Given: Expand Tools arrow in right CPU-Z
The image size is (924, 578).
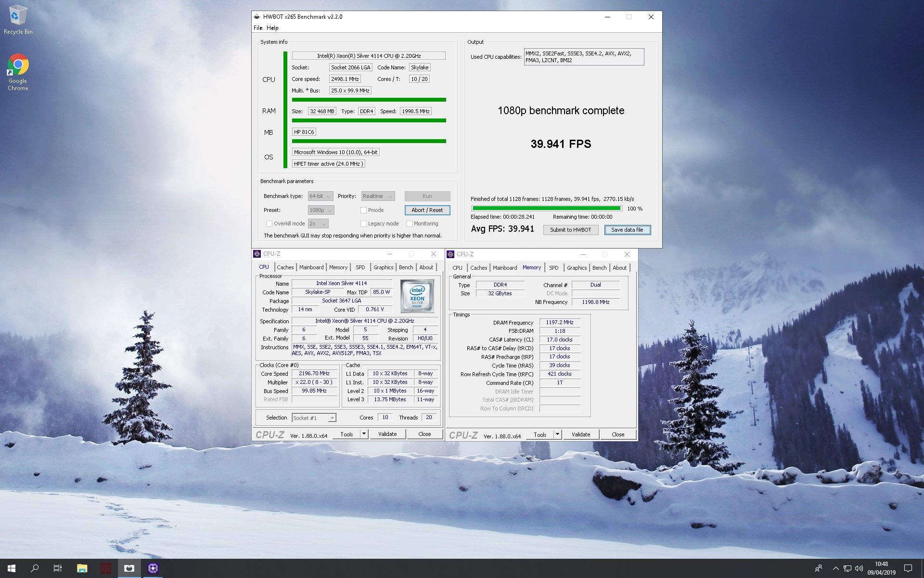Looking at the screenshot, I should 558,434.
